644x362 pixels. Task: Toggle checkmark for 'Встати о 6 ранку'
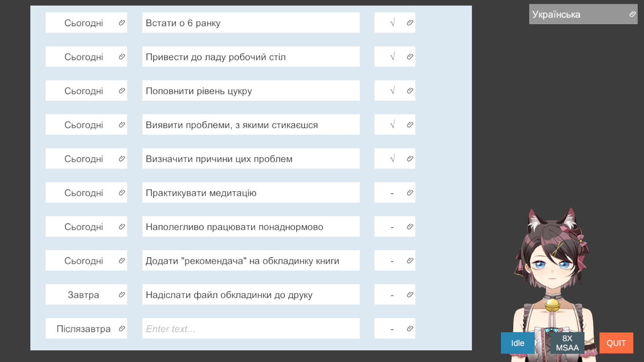coord(392,23)
